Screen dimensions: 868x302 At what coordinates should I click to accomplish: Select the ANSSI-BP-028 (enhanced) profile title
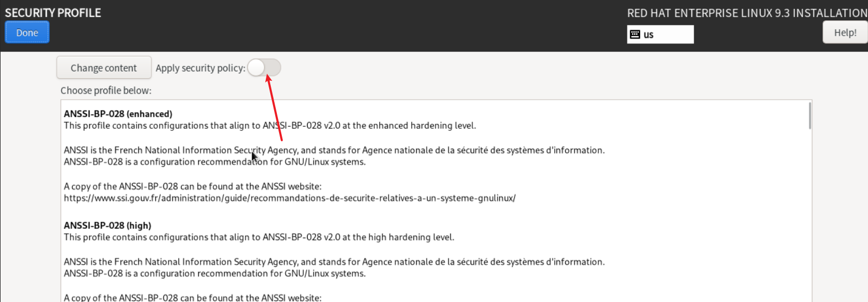[118, 114]
